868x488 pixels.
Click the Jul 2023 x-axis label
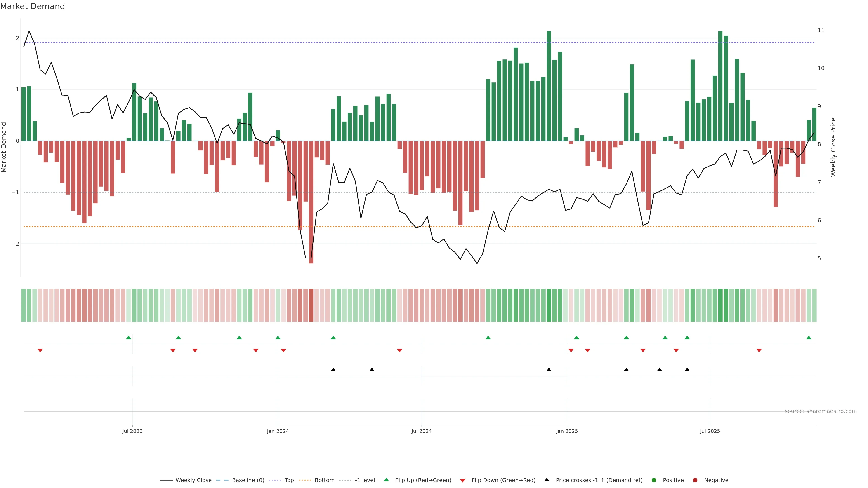132,431
